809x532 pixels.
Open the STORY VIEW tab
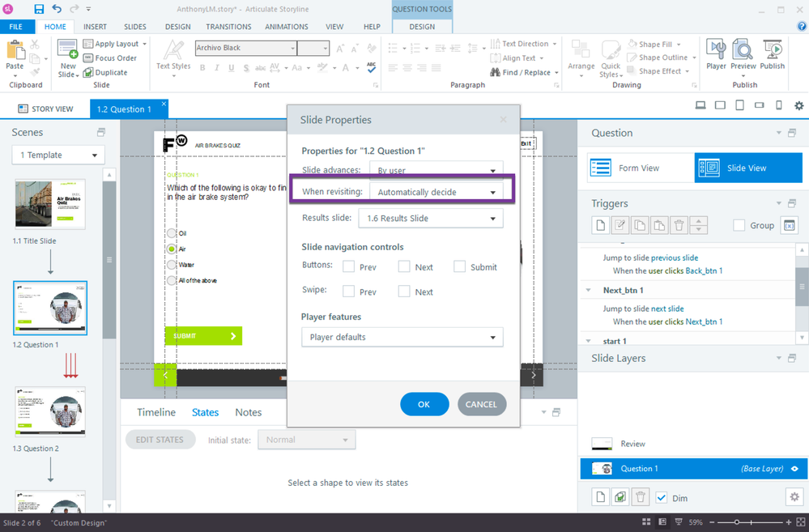(x=45, y=109)
